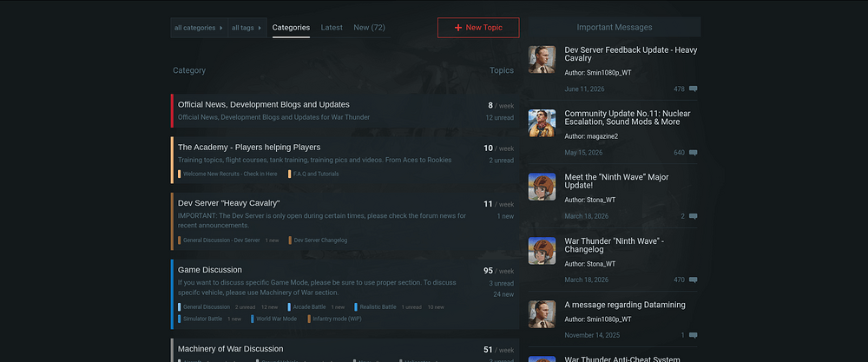Open A message regarding Datamining
This screenshot has width=868, height=362.
tap(625, 305)
